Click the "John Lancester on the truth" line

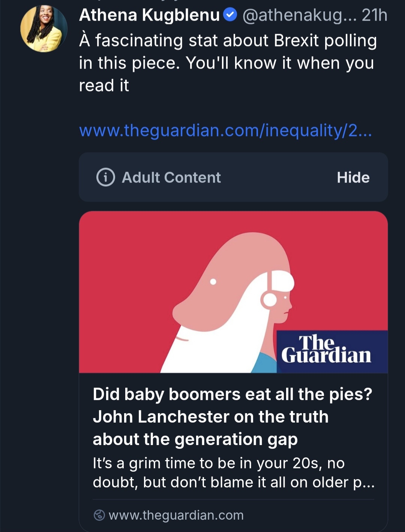coord(210,417)
